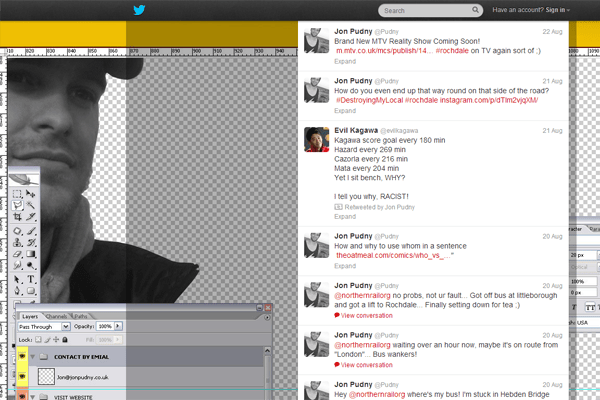Toggle lock all padlock icon
600x400 pixels.
coord(65,339)
